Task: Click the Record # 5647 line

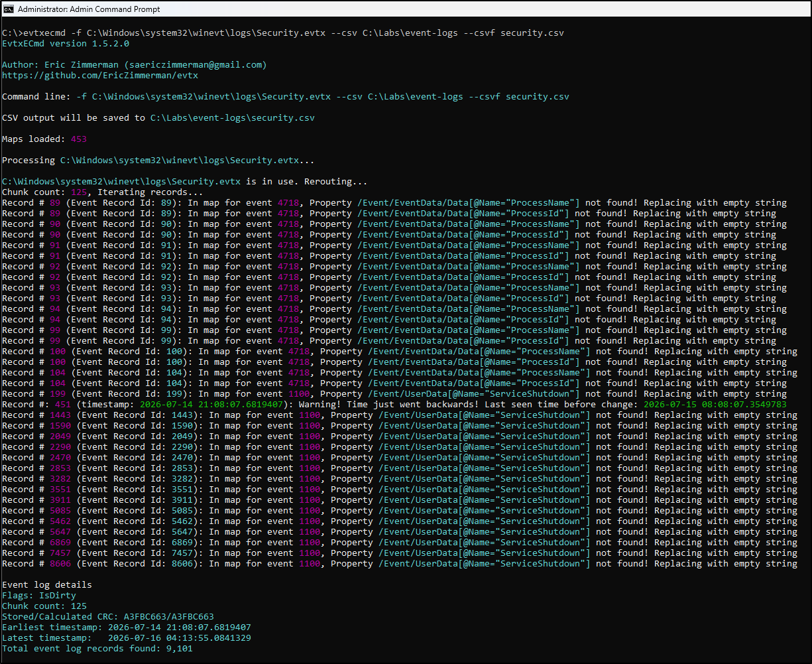Action: pos(400,532)
